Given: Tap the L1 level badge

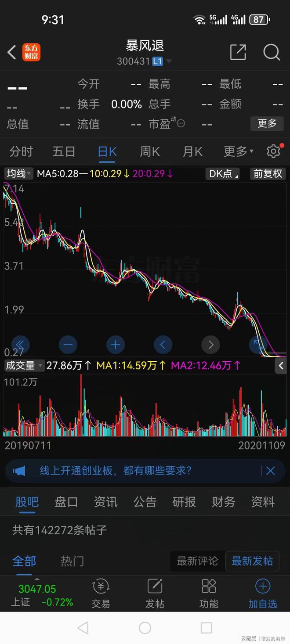Looking at the screenshot, I should 157,61.
